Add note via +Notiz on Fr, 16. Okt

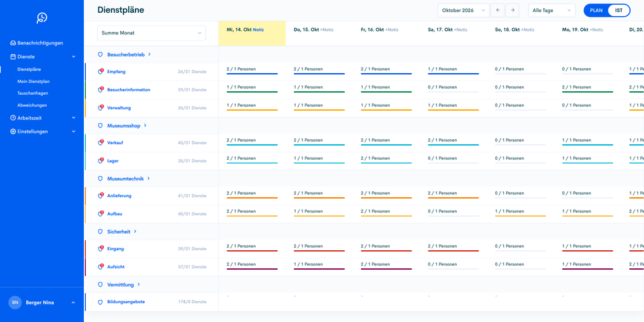[392, 30]
